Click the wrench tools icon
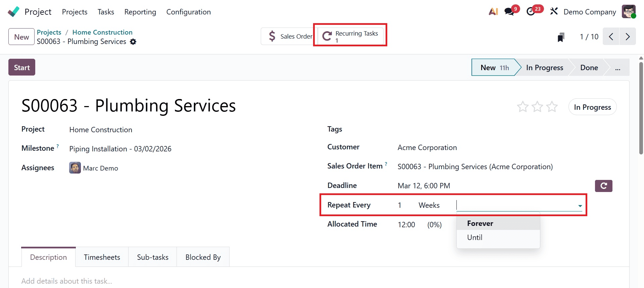Viewport: 644px width, 288px height. 554,11
